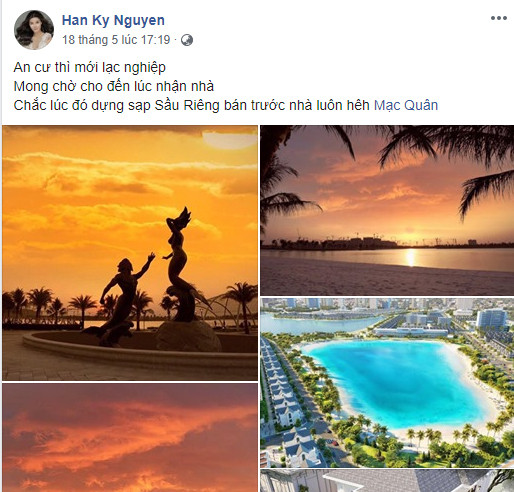Open Han Ky Nguyen's profile picture

34,30
